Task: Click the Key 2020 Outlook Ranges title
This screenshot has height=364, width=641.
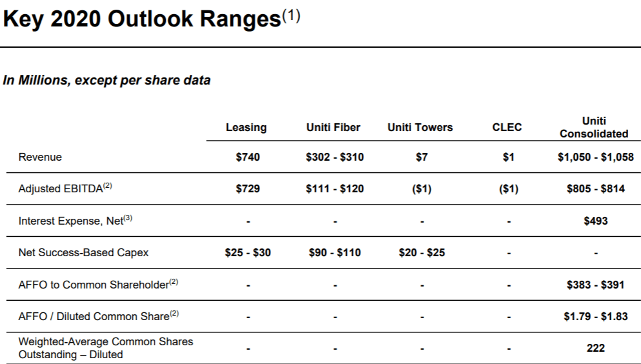Action: [x=151, y=19]
